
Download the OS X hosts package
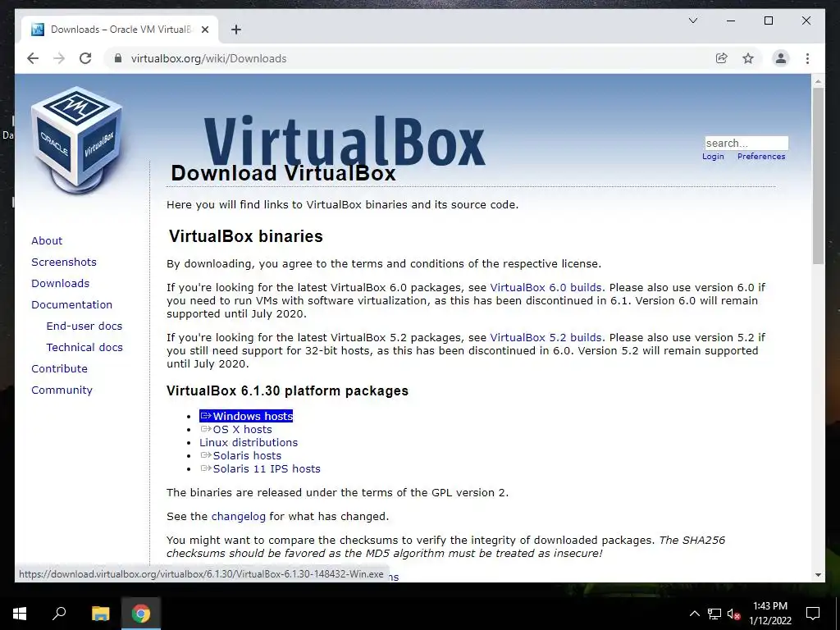coord(242,430)
